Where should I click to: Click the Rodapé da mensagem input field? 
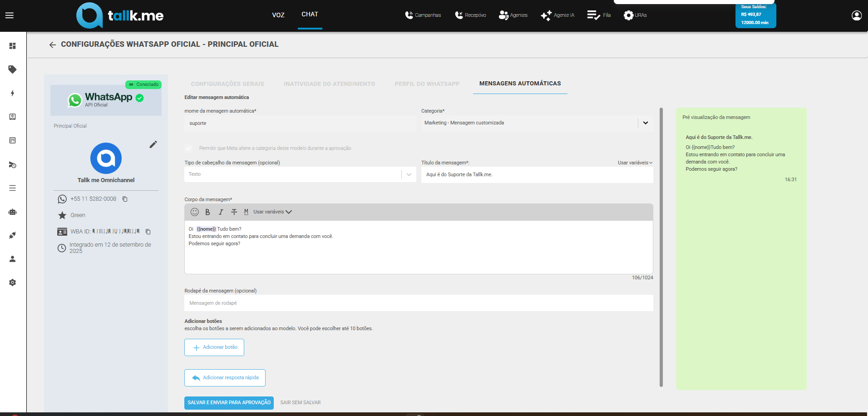(x=418, y=303)
